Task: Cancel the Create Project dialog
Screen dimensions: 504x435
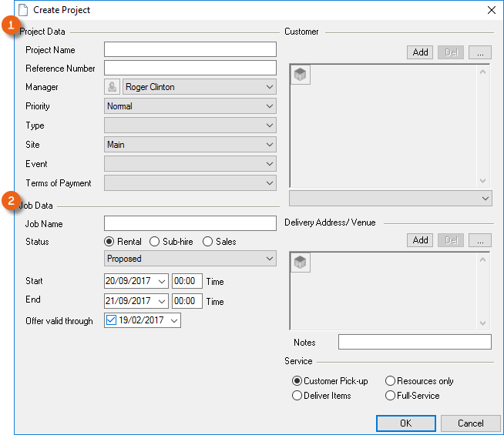Action: (470, 423)
